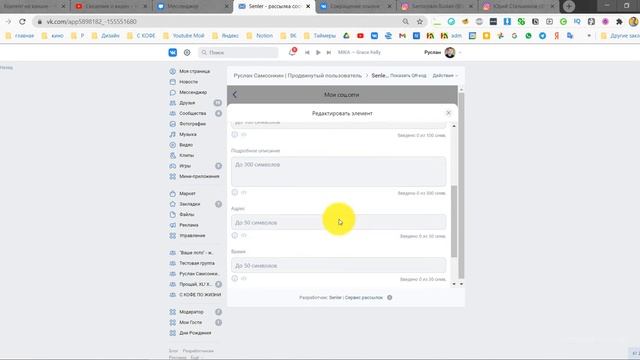
Task: Open the extensions puzzle icon
Action: pos(619,22)
